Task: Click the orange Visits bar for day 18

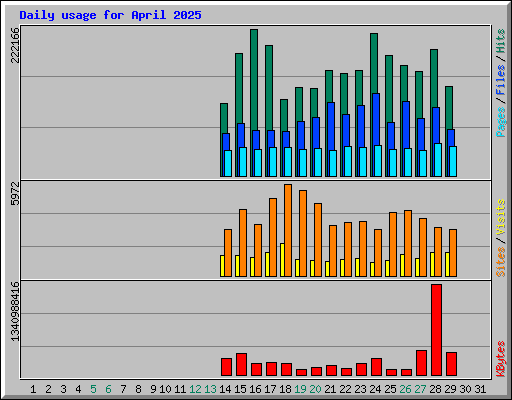Action: [288, 230]
